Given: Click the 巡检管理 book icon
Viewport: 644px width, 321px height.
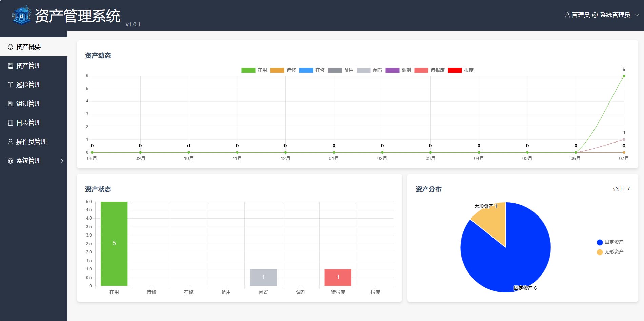Looking at the screenshot, I should point(11,85).
